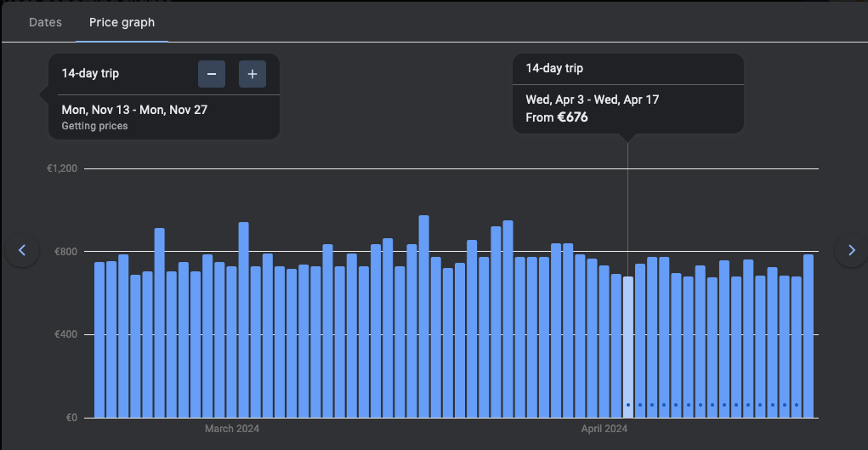Go to later dates with right arrow
This screenshot has height=450, width=868.
point(851,250)
